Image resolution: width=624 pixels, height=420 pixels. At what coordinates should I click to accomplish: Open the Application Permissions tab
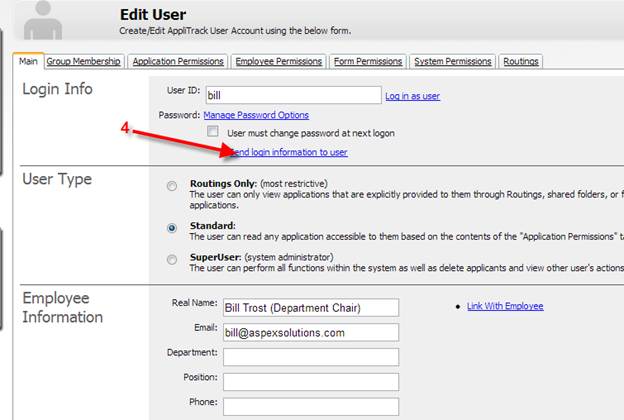coord(178,62)
